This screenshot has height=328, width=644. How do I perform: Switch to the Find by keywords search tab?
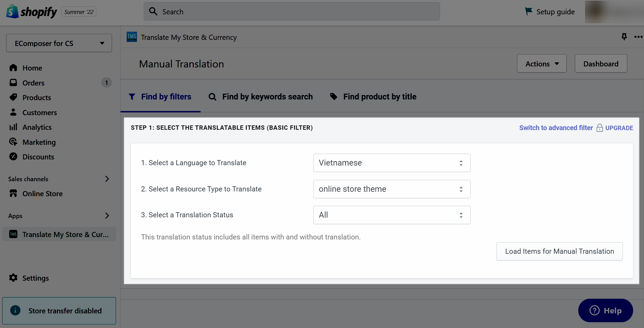pyautogui.click(x=267, y=97)
